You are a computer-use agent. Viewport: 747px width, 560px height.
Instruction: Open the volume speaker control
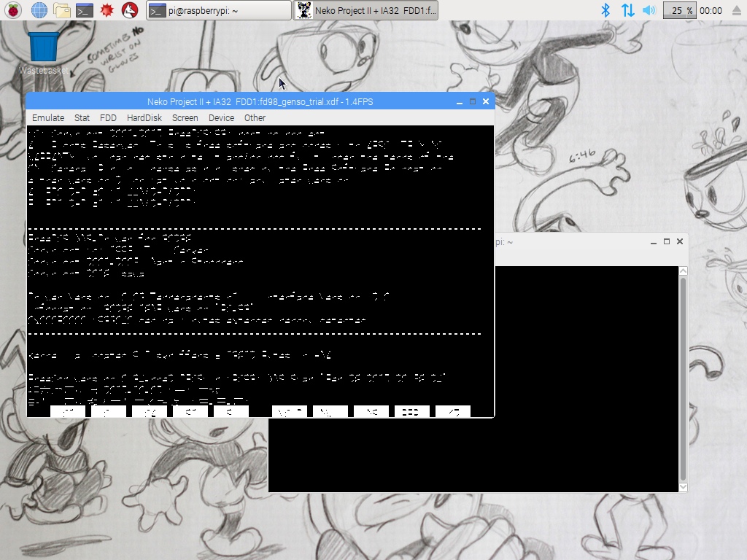point(649,10)
